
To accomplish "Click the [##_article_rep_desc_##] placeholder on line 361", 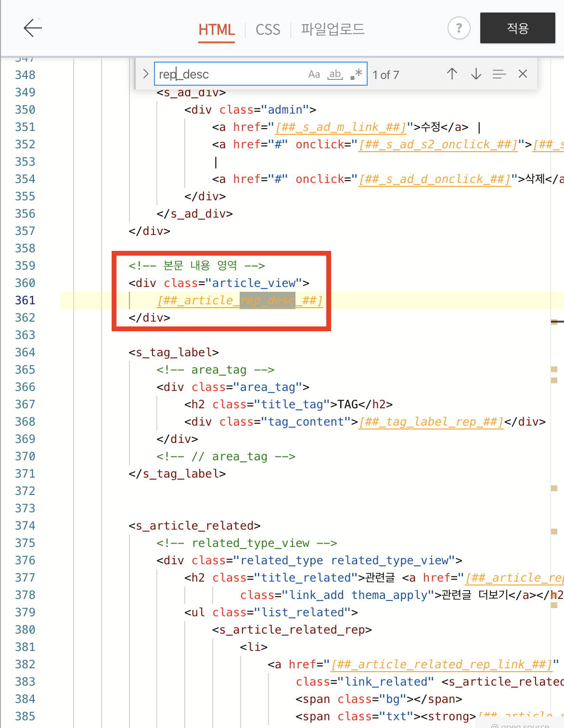I will tap(240, 300).
